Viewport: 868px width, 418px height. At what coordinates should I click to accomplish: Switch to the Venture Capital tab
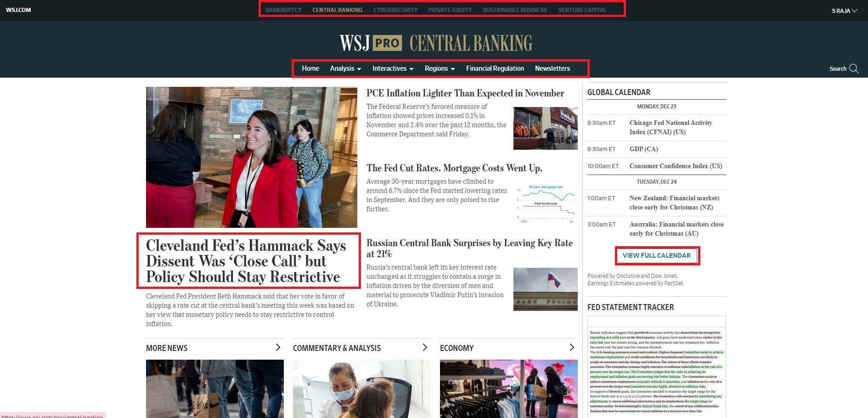(x=582, y=10)
